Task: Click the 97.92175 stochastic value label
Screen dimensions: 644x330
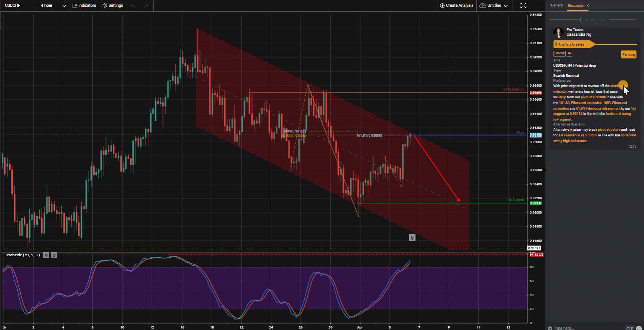Action: pos(536,255)
